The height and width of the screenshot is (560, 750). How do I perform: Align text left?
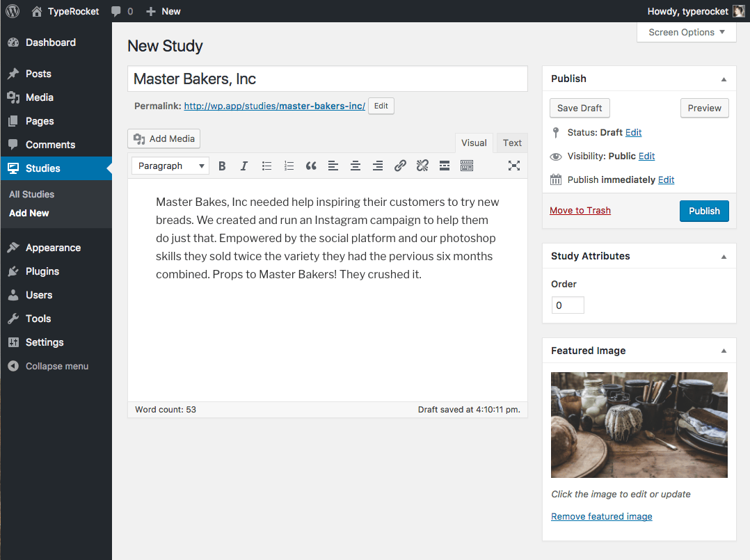tap(333, 166)
